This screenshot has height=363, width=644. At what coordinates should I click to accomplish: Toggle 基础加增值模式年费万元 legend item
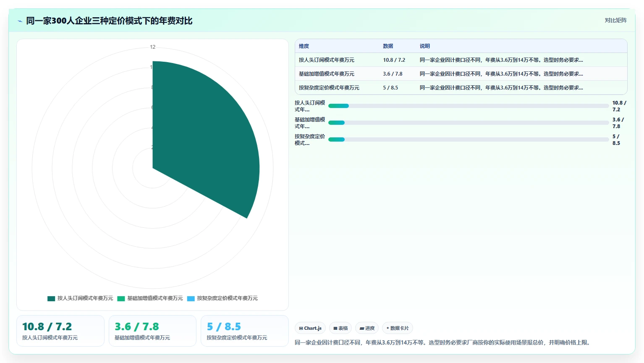[150, 298]
